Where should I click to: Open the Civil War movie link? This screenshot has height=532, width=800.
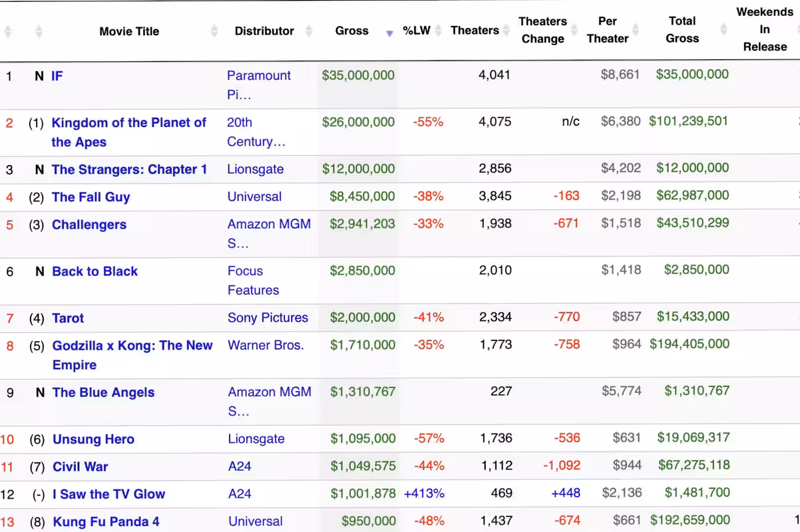pos(80,467)
